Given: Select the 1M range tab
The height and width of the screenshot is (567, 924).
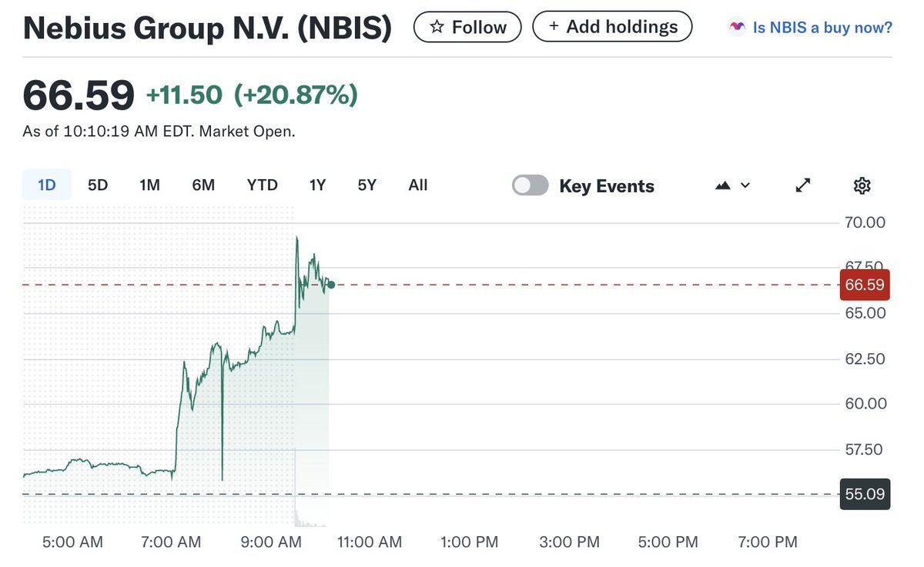Looking at the screenshot, I should click(149, 185).
